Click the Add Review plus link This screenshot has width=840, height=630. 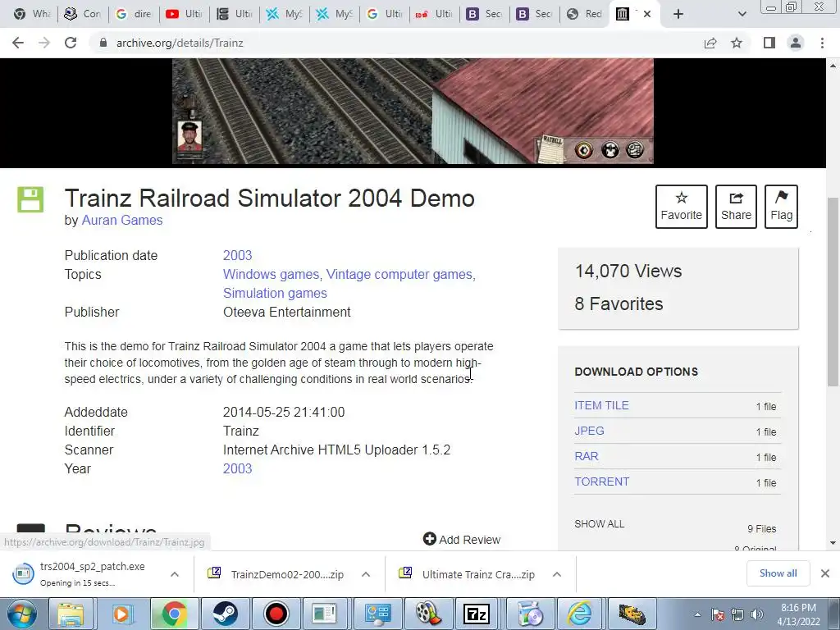[x=462, y=539]
